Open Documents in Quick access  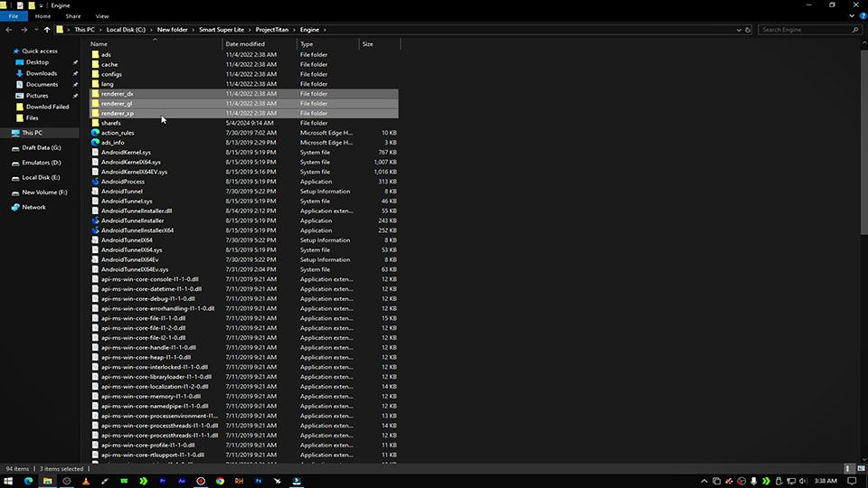tap(42, 85)
